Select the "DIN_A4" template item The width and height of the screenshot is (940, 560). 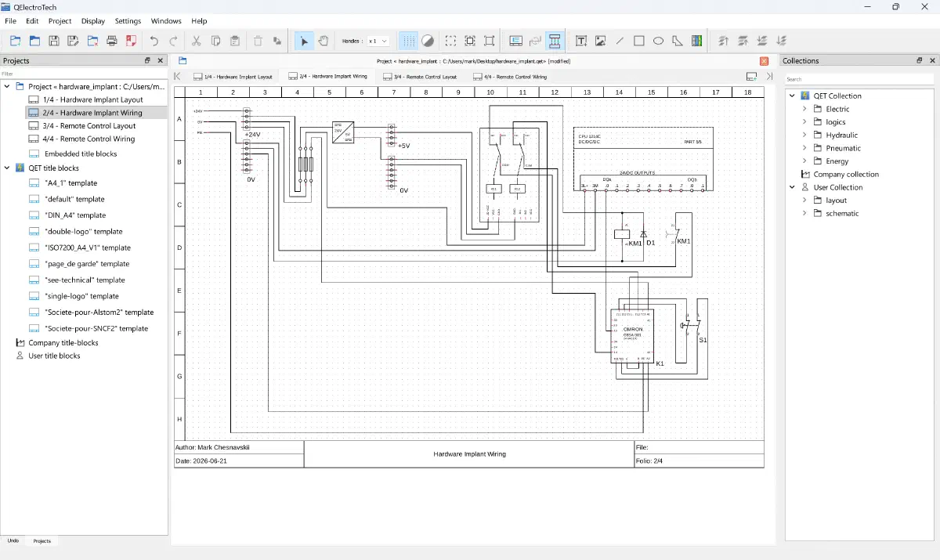(75, 215)
